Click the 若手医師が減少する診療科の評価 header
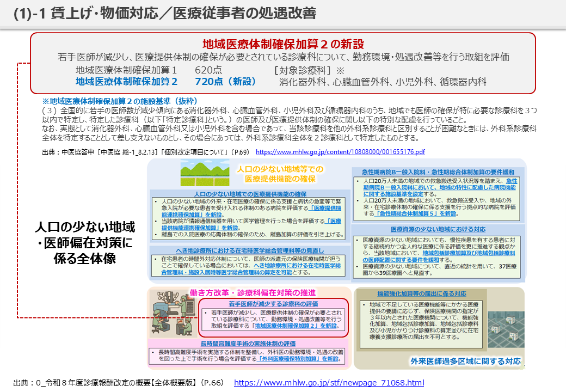This screenshot has height=392, width=566. [274, 303]
